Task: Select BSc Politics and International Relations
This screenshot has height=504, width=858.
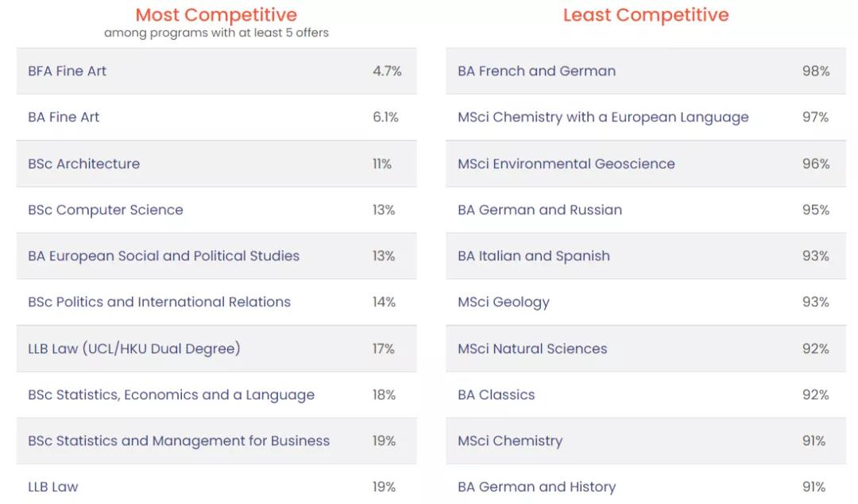Action: (159, 302)
